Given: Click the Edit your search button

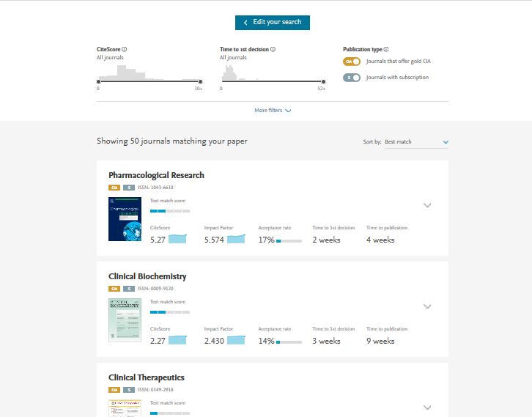Looking at the screenshot, I should 272,23.
